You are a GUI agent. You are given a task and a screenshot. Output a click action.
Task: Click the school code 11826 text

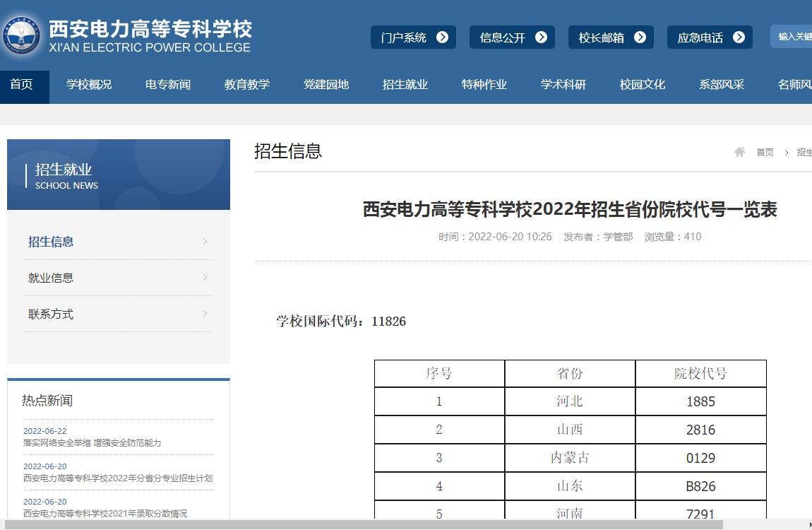click(x=388, y=322)
